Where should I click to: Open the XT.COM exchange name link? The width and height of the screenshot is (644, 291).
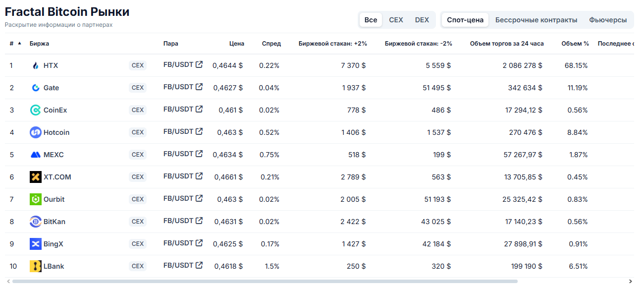click(x=57, y=177)
